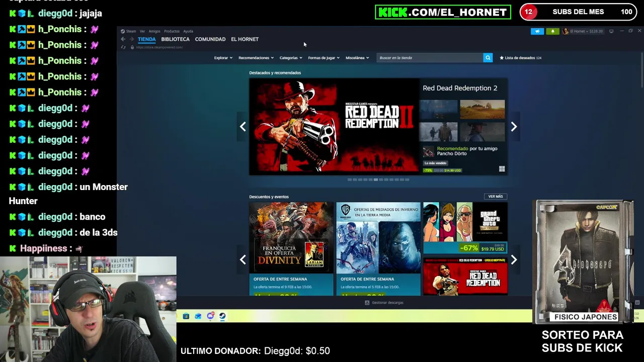Click the store URL address text

[x=159, y=47]
